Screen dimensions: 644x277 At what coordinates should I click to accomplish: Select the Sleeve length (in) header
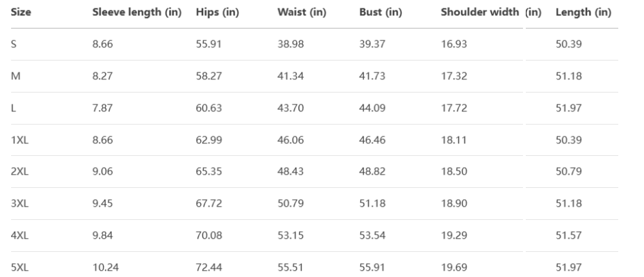[x=137, y=13]
